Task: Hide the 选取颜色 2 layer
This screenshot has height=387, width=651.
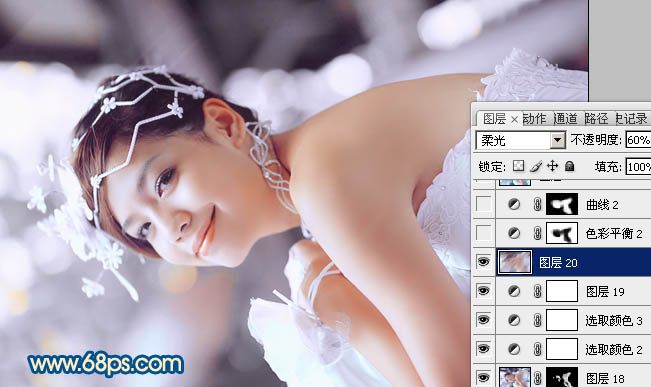Action: (483, 349)
